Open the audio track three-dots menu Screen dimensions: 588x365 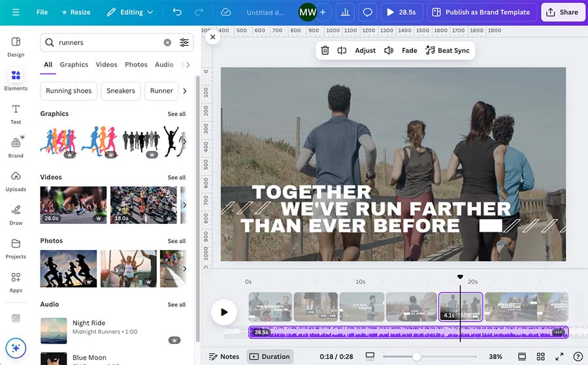click(558, 332)
